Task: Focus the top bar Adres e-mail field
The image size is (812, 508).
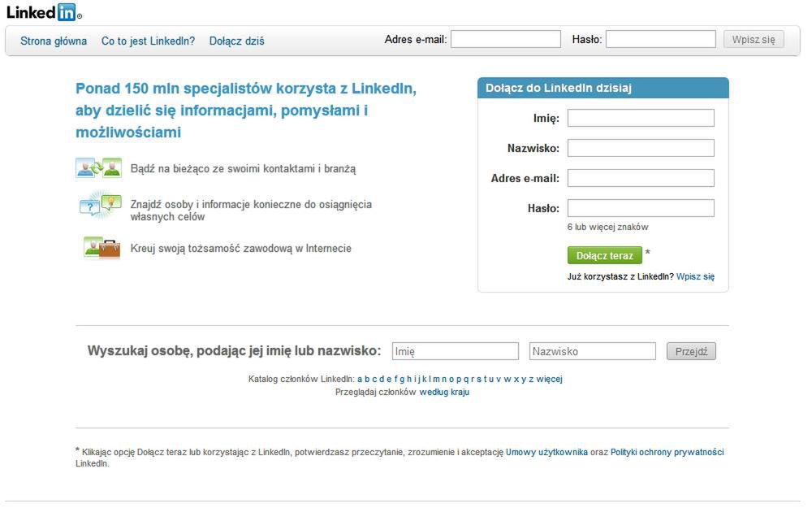Action: [505, 39]
